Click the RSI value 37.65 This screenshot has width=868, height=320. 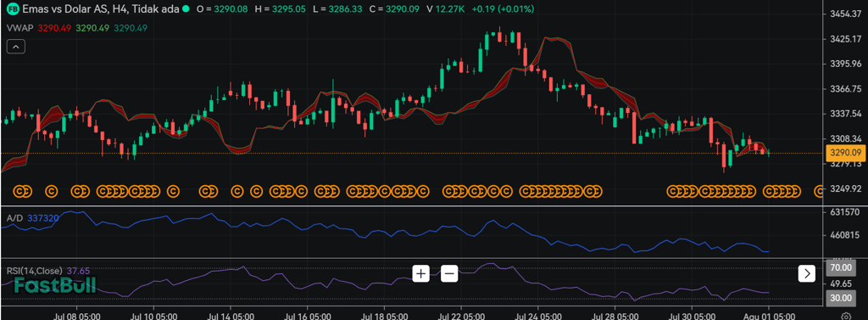point(78,272)
